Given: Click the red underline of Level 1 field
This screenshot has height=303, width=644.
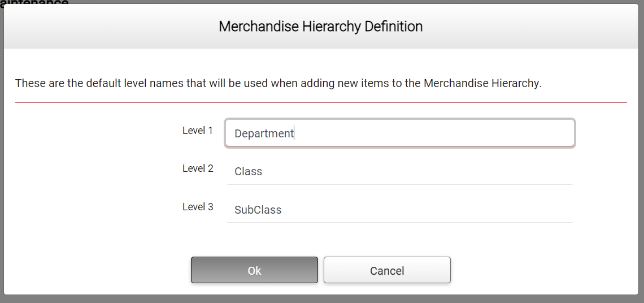Looking at the screenshot, I should [400, 146].
